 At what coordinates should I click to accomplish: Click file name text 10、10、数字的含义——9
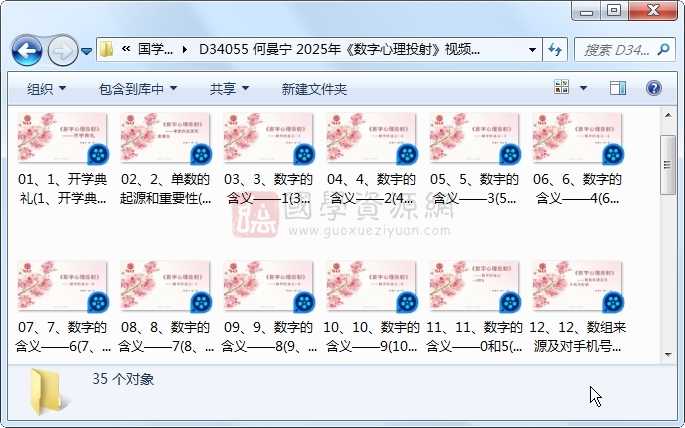(x=371, y=337)
